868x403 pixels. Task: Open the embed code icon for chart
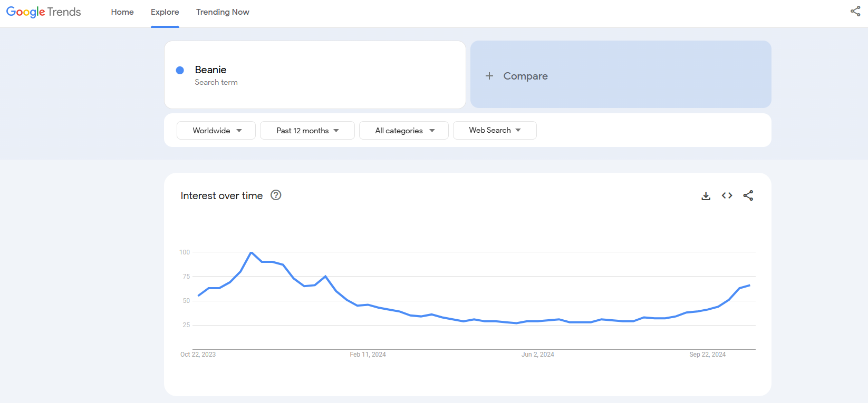727,195
